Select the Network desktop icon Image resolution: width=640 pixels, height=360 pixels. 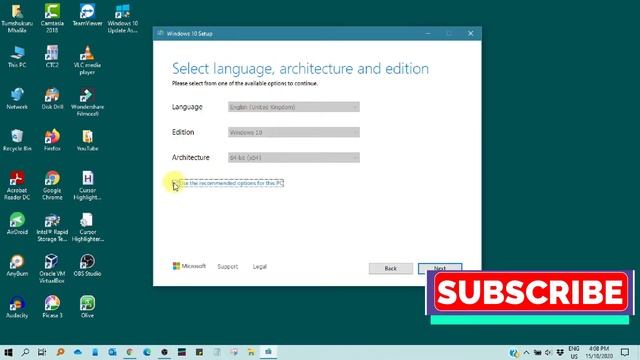pyautogui.click(x=17, y=98)
